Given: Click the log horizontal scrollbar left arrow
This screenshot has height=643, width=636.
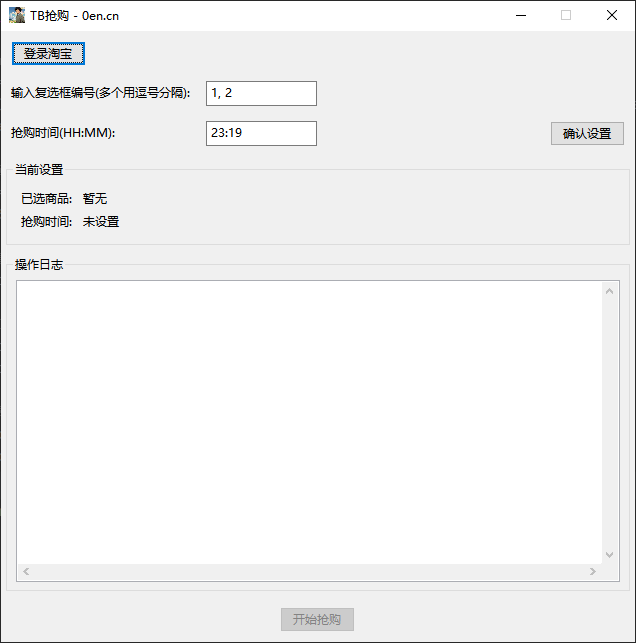Looking at the screenshot, I should tap(26, 571).
